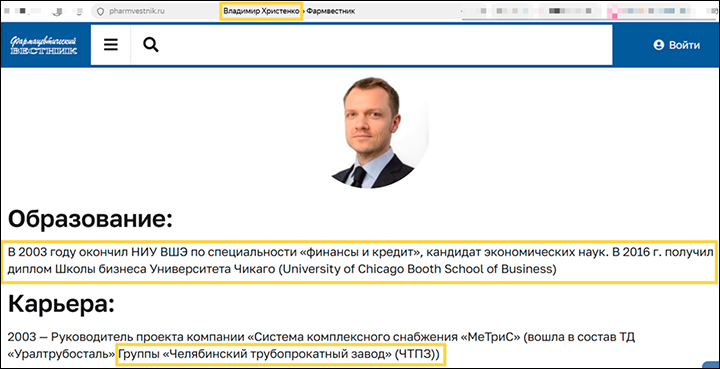The height and width of the screenshot is (369, 720).
Task: Click the magnifying glass search icon
Action: (151, 45)
